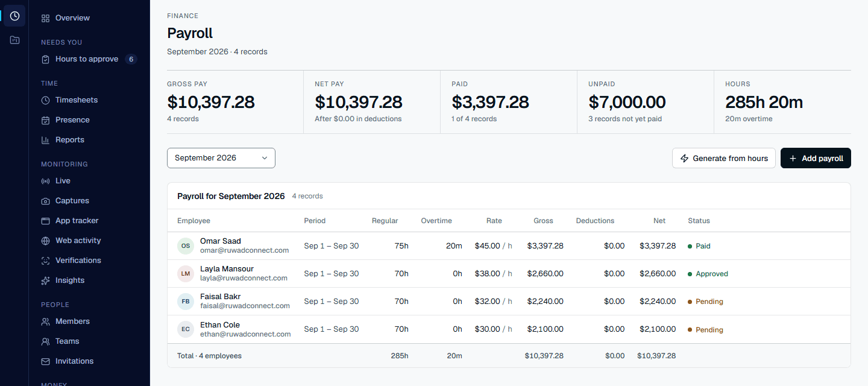Click the clock icon in the left rail
The width and height of the screenshot is (868, 386).
(x=14, y=16)
